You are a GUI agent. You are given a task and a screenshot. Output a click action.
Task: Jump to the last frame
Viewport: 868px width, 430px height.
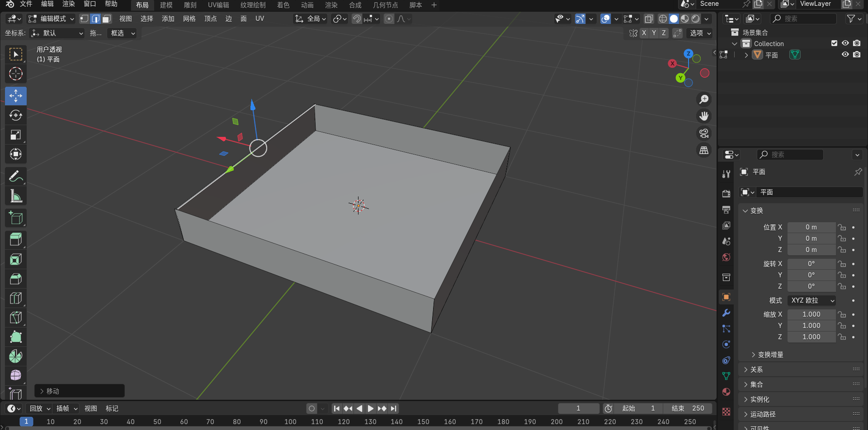pos(394,408)
